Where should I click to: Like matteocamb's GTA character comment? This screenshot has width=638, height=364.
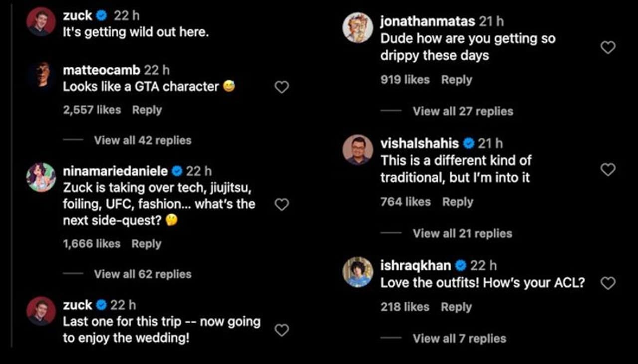282,87
